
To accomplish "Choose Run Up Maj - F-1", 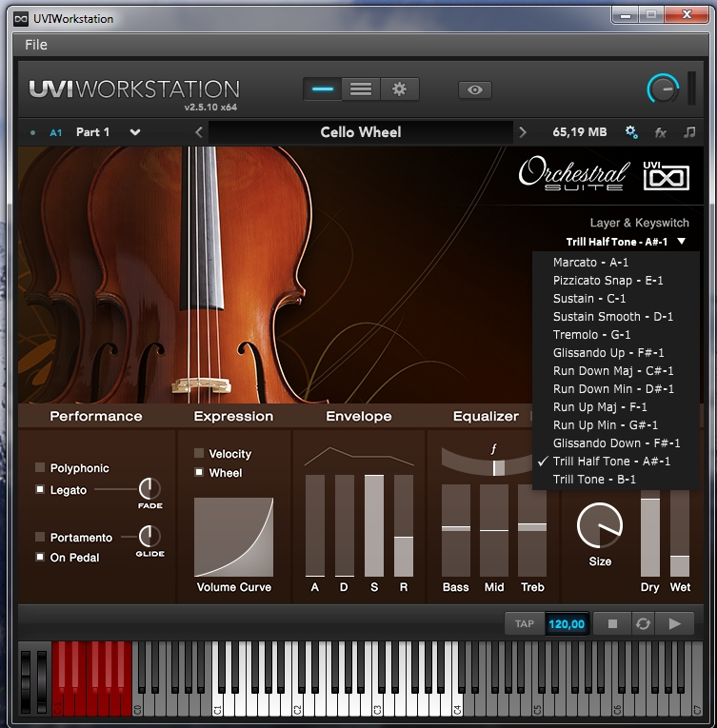I will 616,407.
